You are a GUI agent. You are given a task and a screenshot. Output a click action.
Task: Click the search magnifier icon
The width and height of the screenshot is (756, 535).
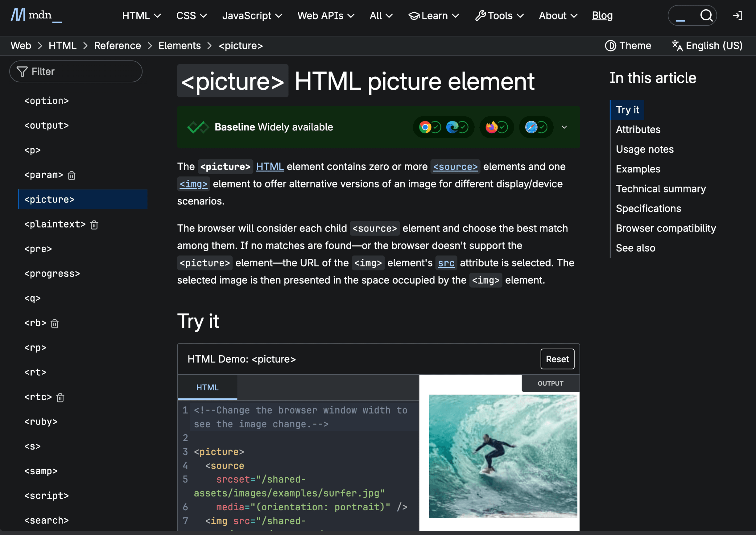pyautogui.click(x=706, y=15)
